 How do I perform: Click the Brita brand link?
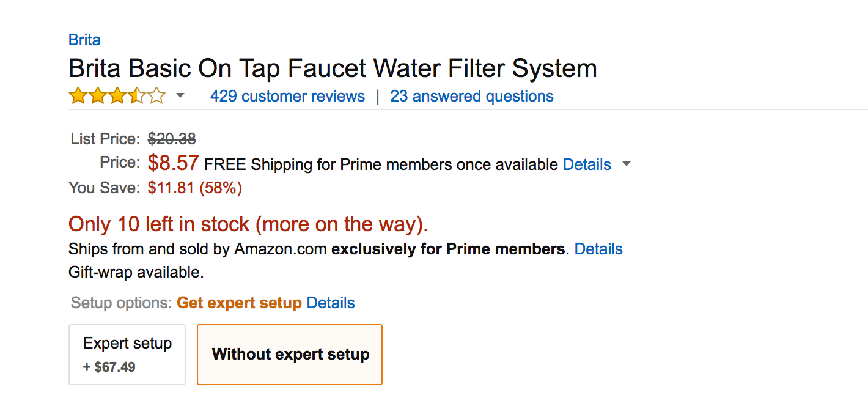pos(84,40)
